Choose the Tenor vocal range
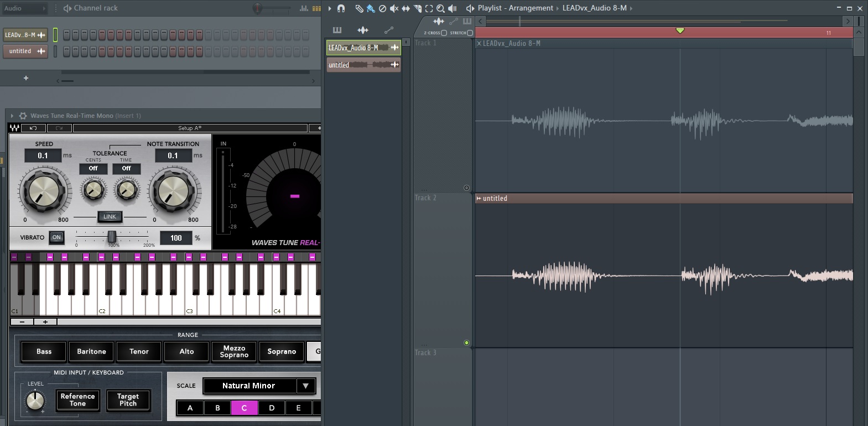The width and height of the screenshot is (868, 426). coord(139,351)
